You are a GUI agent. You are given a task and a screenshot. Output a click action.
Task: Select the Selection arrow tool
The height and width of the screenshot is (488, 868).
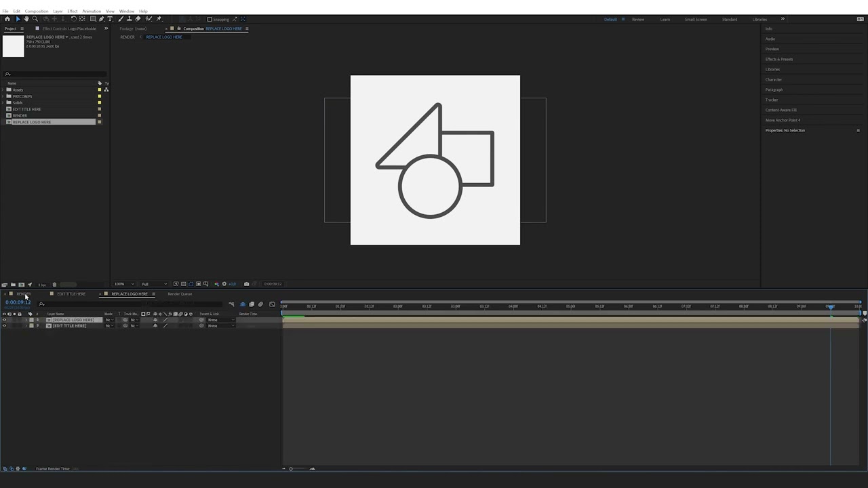[x=18, y=19]
